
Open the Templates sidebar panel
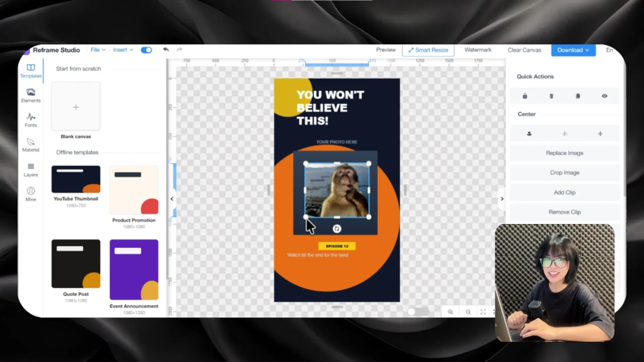point(31,71)
